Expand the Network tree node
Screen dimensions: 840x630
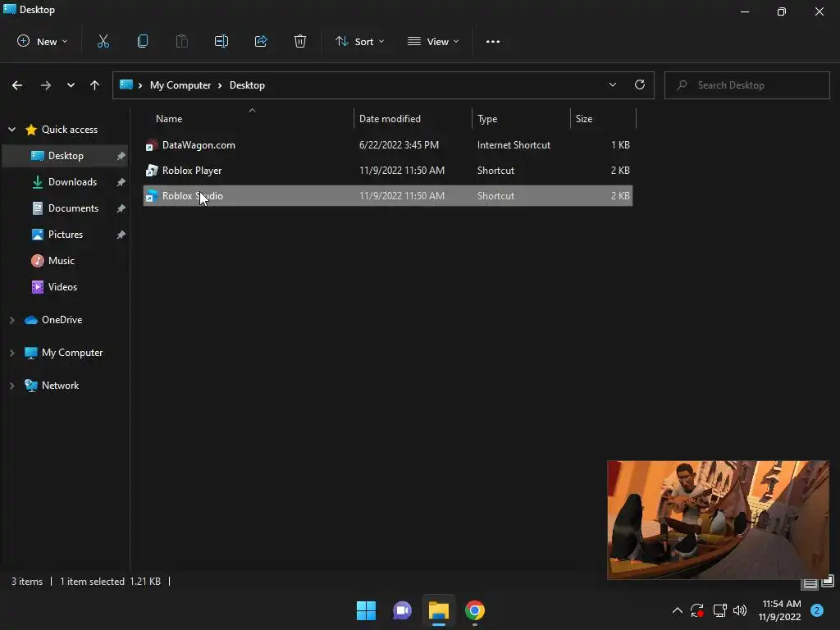pos(11,386)
